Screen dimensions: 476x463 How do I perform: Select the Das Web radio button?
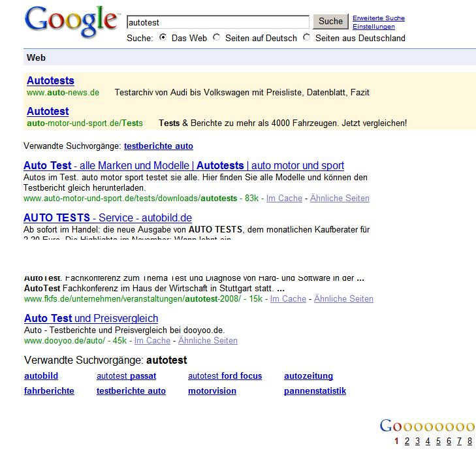(163, 37)
